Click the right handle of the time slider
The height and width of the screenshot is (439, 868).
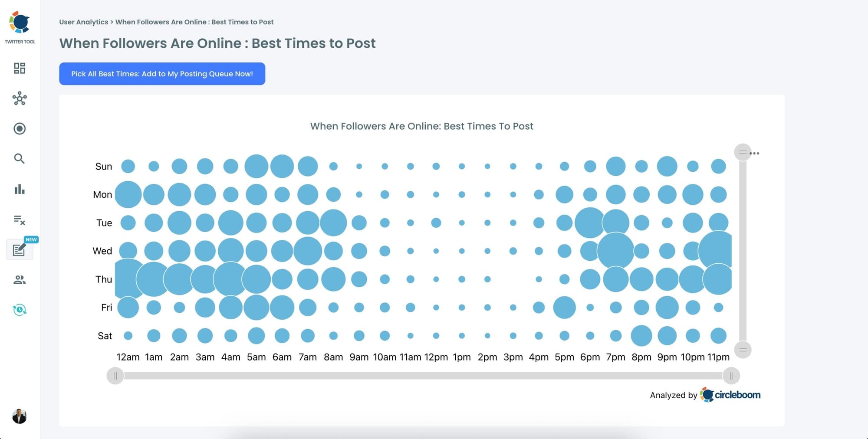pyautogui.click(x=732, y=376)
